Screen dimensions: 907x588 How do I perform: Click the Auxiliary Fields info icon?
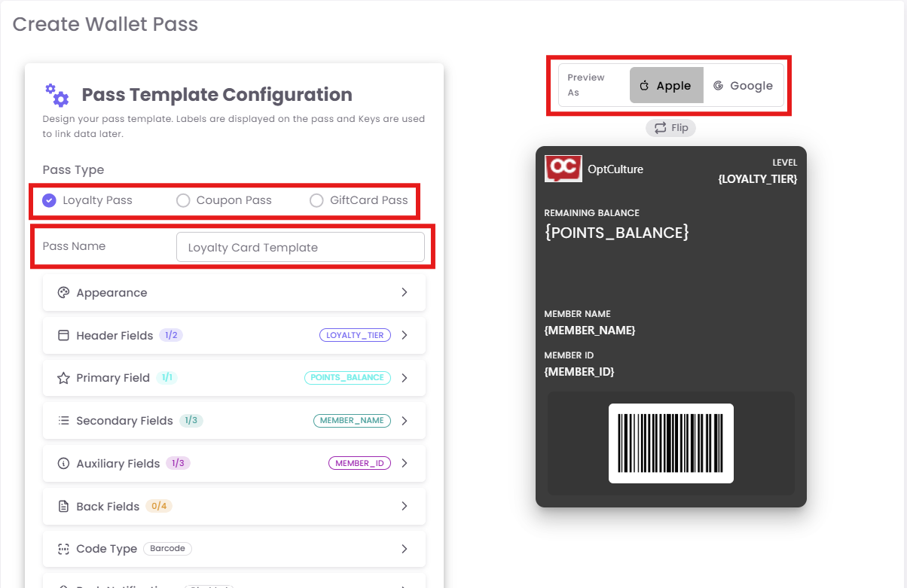point(63,464)
